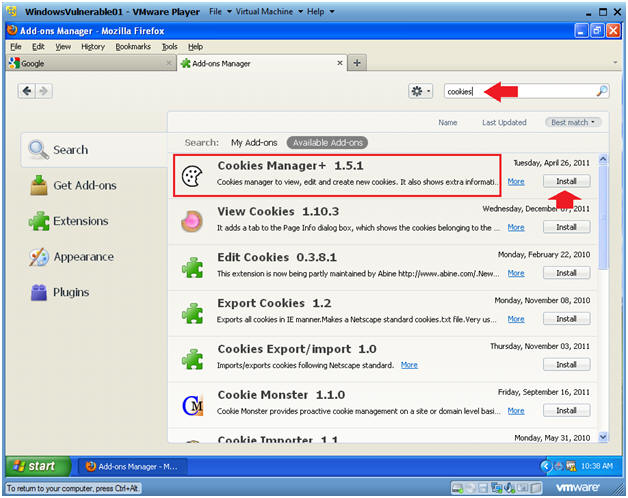Image resolution: width=628 pixels, height=498 pixels.
Task: Click the results list scroll down arrow
Action: coord(603,437)
